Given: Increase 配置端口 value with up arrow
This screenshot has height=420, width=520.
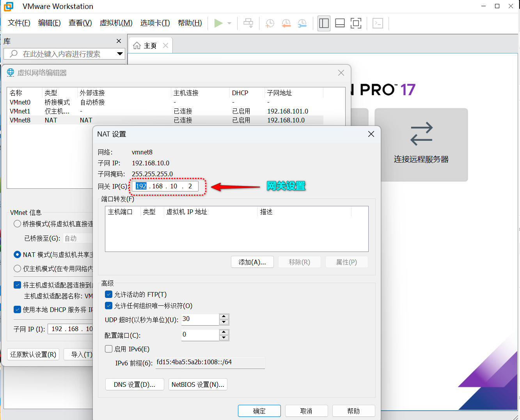Looking at the screenshot, I should click(224, 332).
